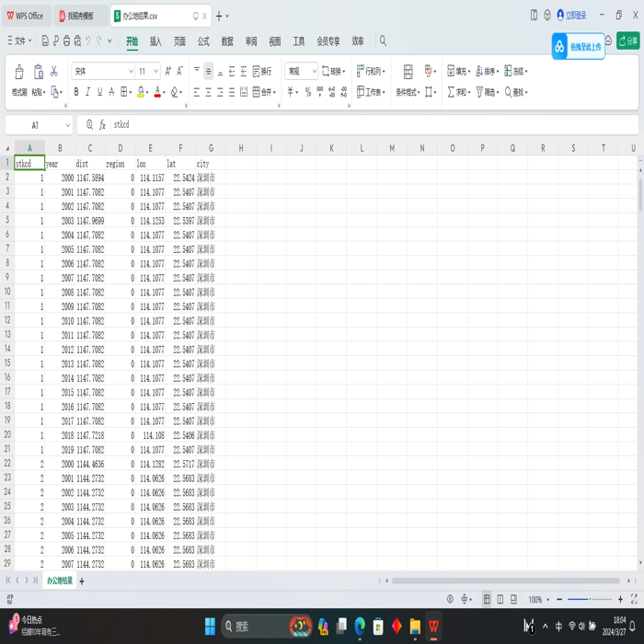This screenshot has height=644, width=644.
Task: Click the Sort (排序) button
Action: click(487, 72)
